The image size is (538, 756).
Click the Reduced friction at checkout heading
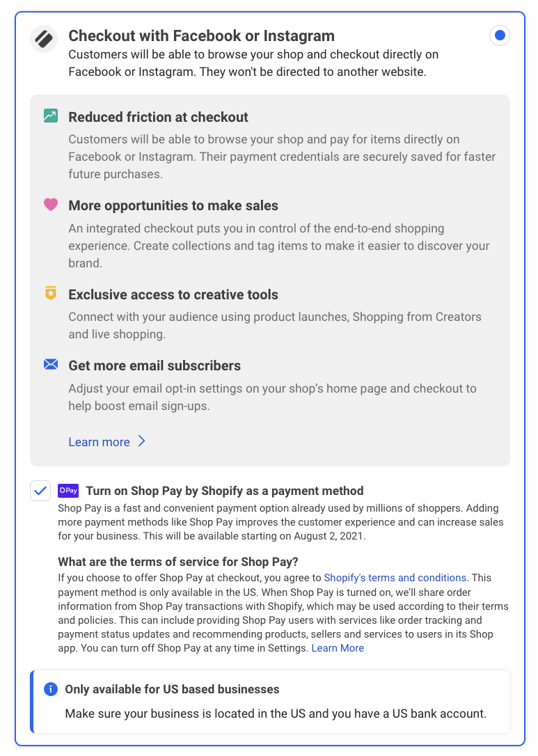point(158,117)
